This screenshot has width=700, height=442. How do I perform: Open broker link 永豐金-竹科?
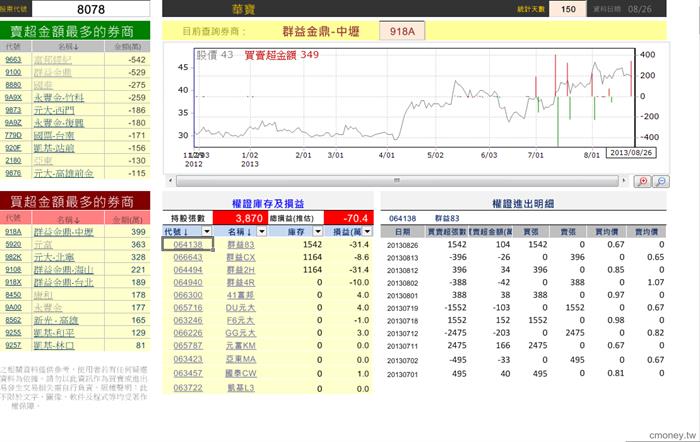point(59,97)
